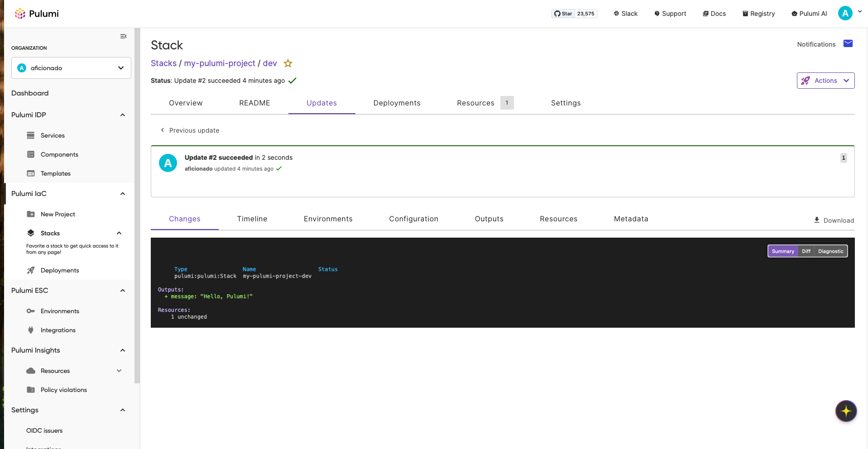Click the Services icon in sidebar
The width and height of the screenshot is (868, 449).
31,135
